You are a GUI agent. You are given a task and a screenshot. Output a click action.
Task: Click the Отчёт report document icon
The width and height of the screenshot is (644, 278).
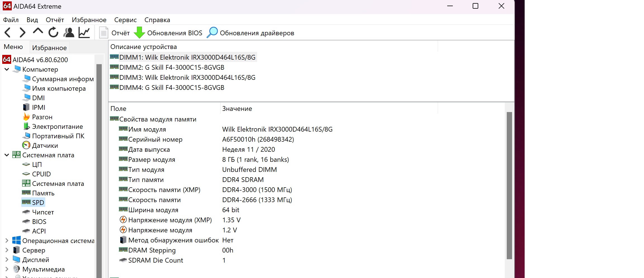[104, 32]
